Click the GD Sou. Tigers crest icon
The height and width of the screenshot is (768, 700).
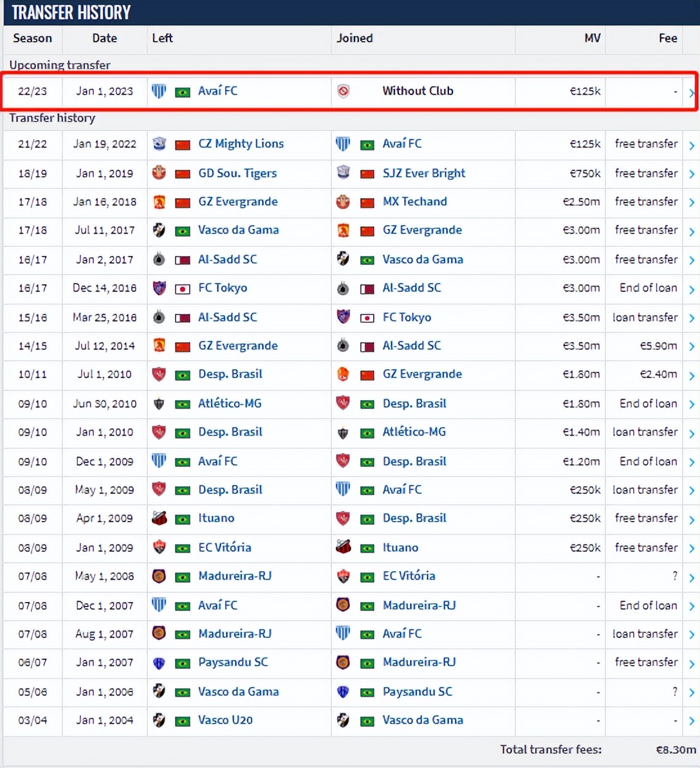click(159, 173)
